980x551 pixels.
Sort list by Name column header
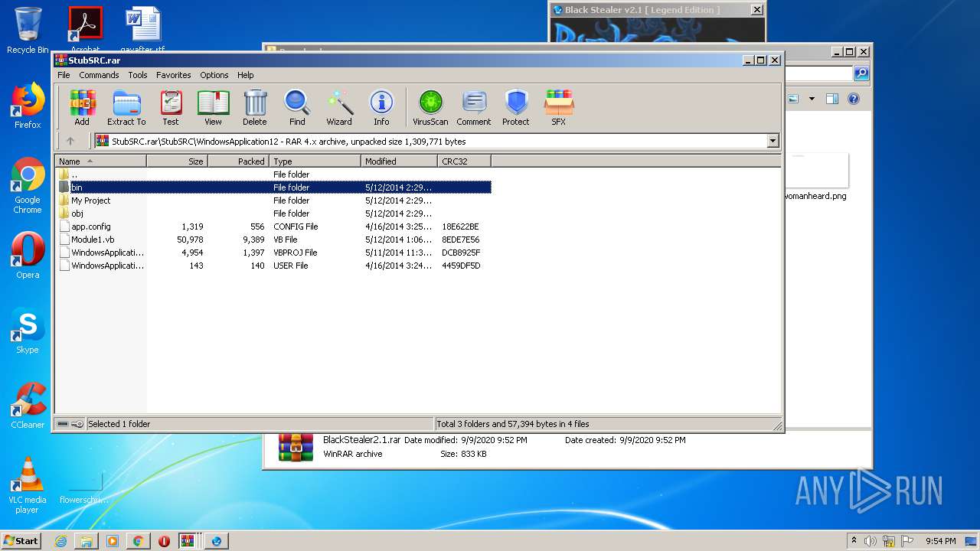(100, 161)
